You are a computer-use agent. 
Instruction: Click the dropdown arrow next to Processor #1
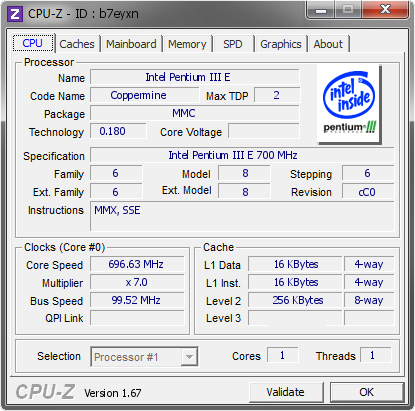189,357
